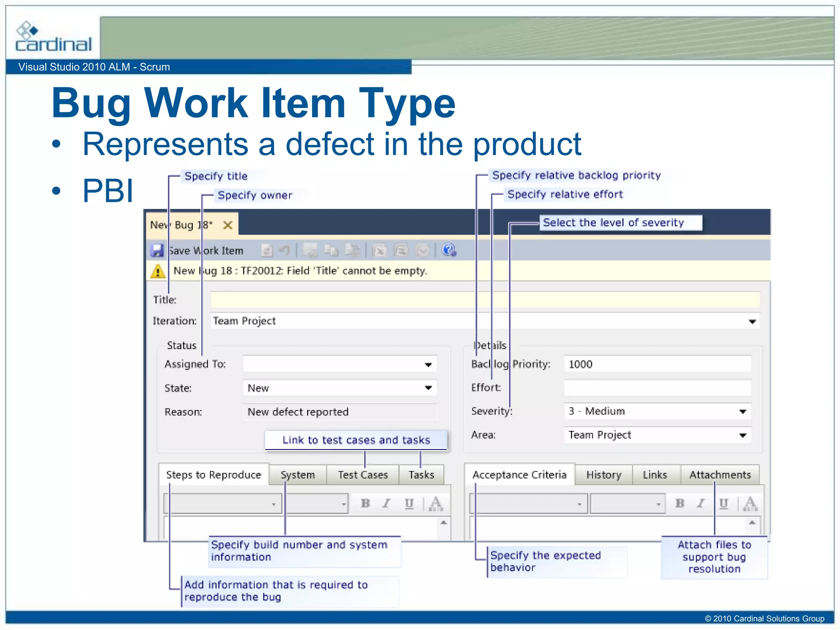This screenshot has width=840, height=630.
Task: Open the History tab
Action: [x=604, y=475]
